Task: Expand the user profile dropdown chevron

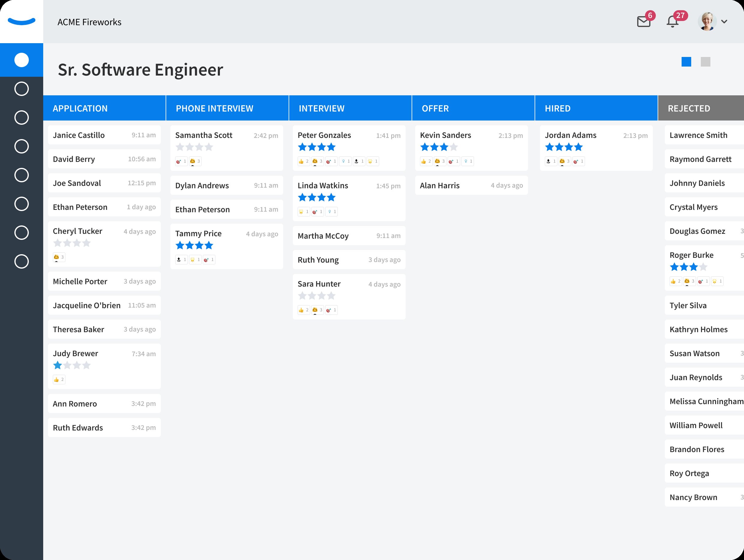Action: (x=724, y=22)
